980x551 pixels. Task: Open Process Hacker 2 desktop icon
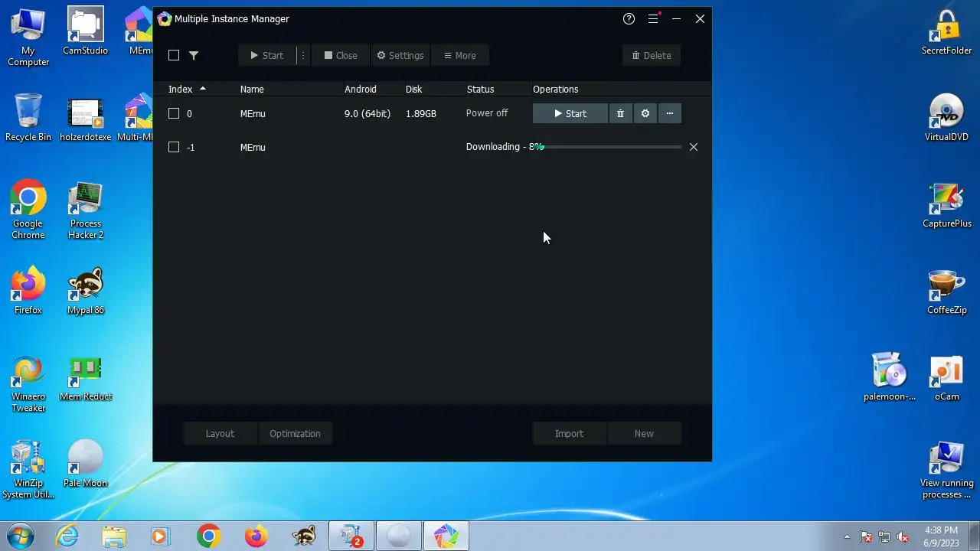[86, 210]
